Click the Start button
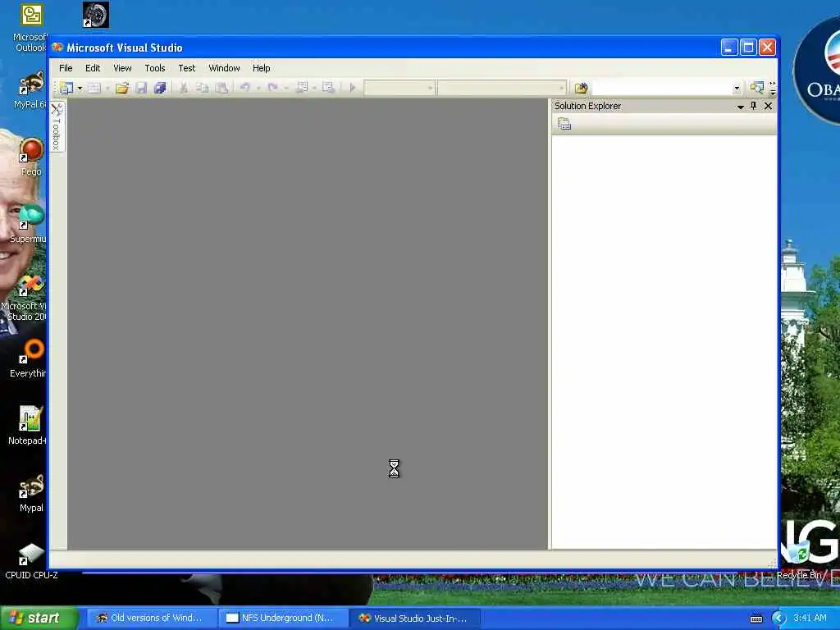Image resolution: width=840 pixels, height=630 pixels. click(39, 618)
